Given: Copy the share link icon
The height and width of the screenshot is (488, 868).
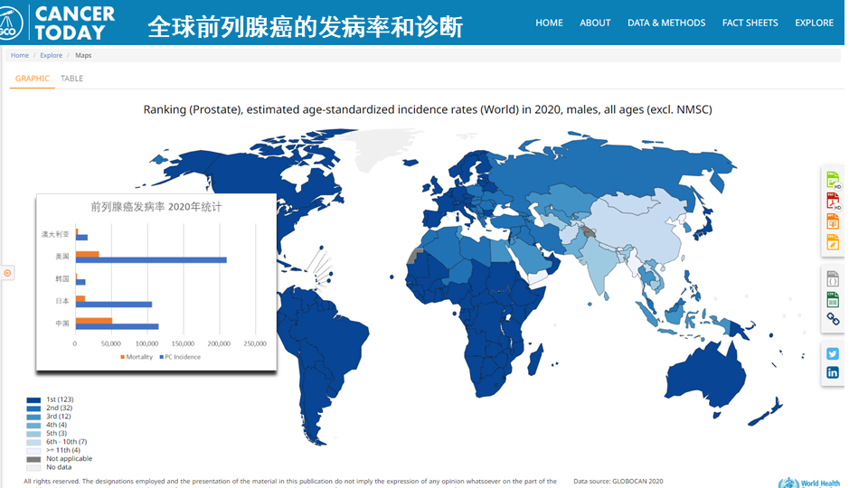Looking at the screenshot, I should point(833,319).
